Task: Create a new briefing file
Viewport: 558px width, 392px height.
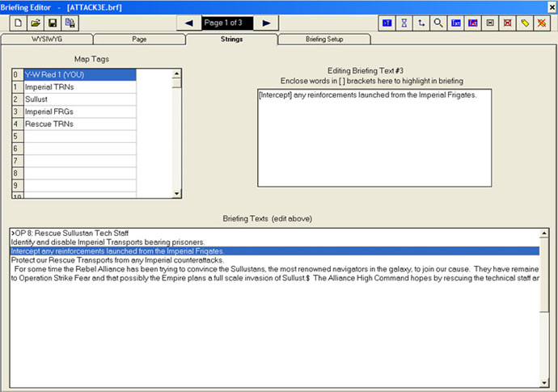Action: pos(18,23)
